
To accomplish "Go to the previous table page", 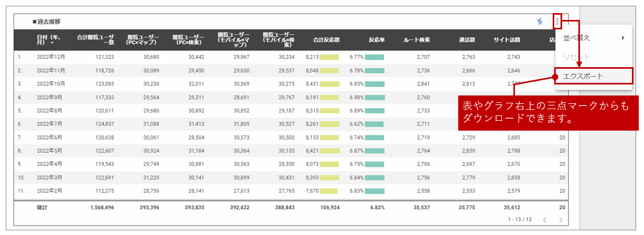I will pos(544,220).
